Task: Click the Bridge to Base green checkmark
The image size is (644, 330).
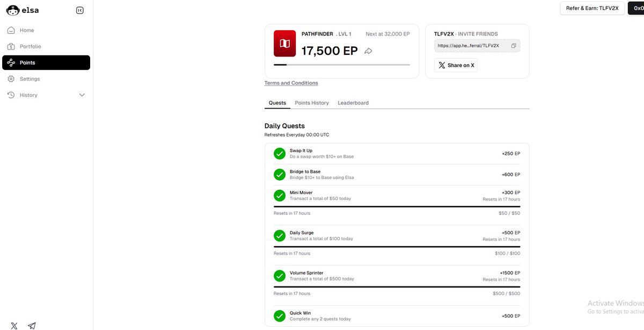Action: click(x=280, y=175)
